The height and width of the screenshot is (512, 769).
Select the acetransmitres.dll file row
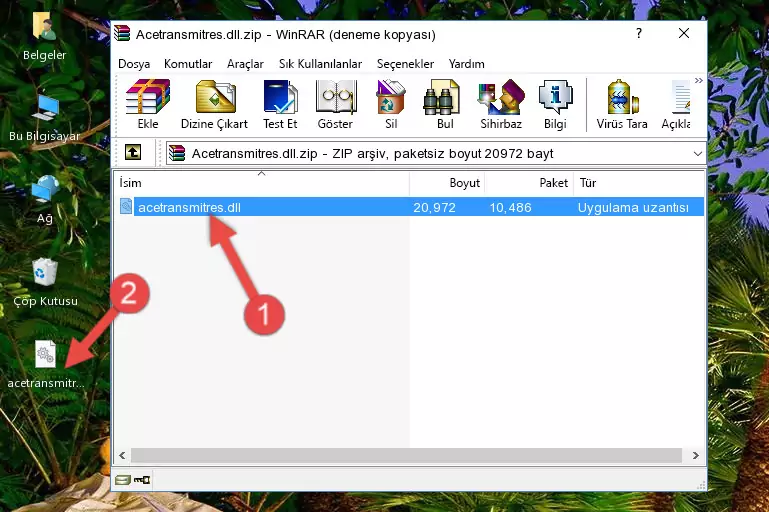411,207
